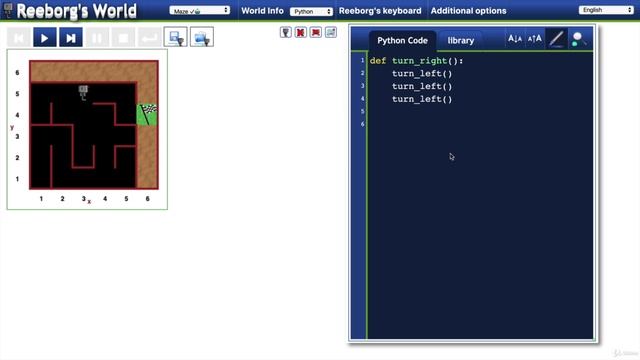Open the Maze world selection dropdown
Screen dimensions: 640x360
(200, 11)
